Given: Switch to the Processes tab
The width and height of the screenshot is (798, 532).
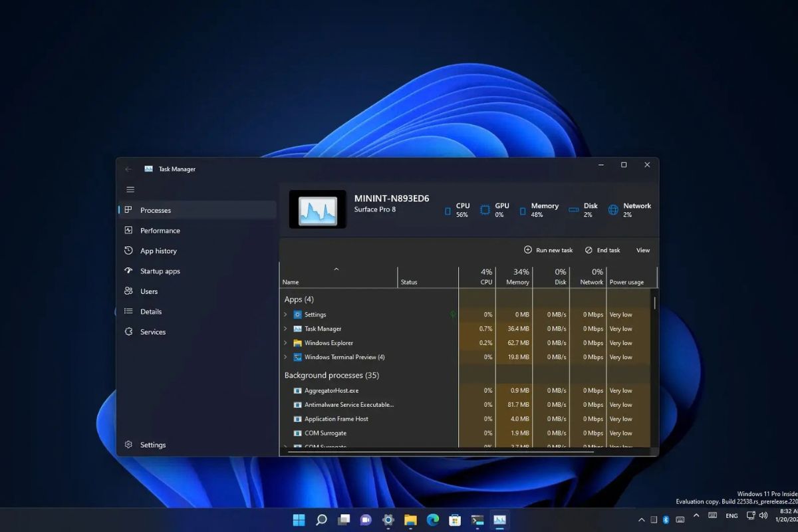Looking at the screenshot, I should (198, 210).
